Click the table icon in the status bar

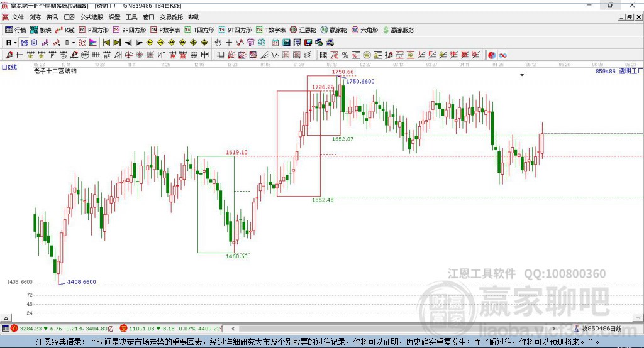point(5,329)
